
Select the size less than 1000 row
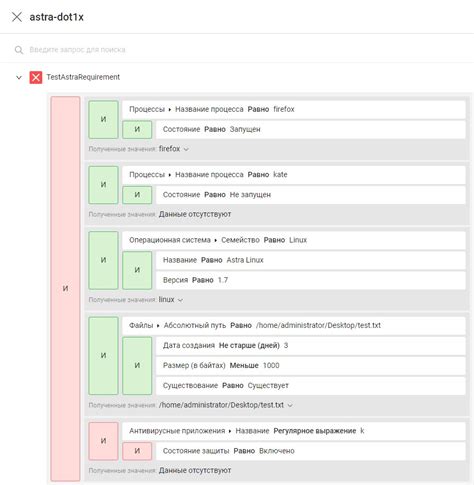[310, 365]
